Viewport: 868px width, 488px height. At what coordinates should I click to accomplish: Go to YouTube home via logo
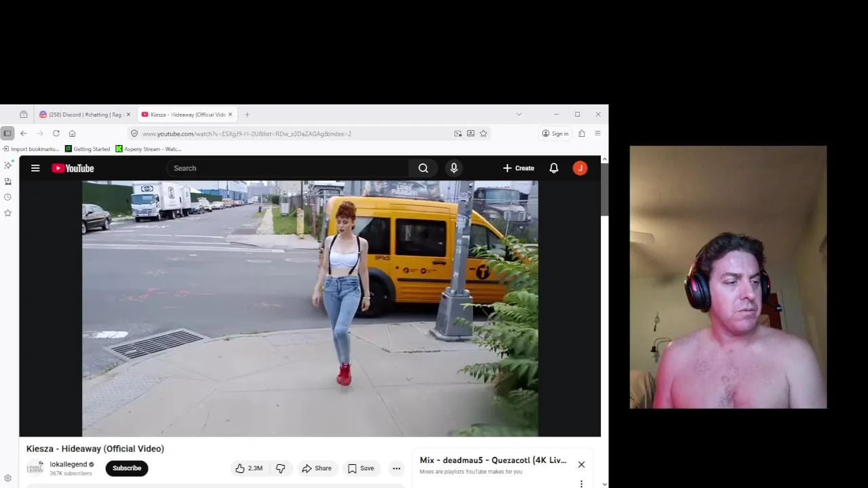tap(73, 168)
